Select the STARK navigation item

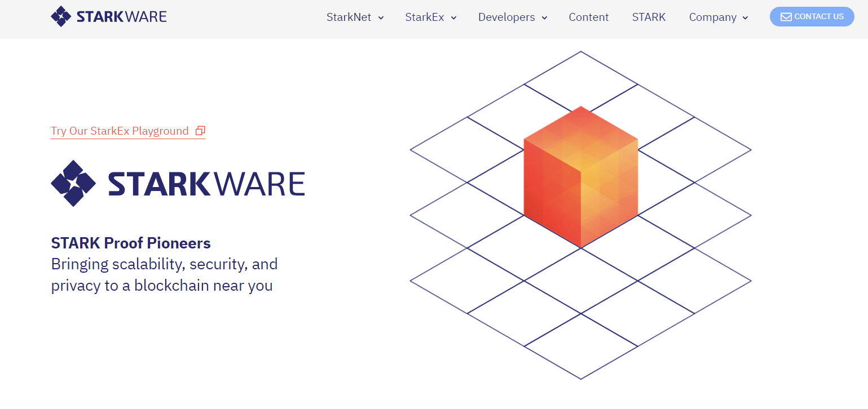[x=649, y=17]
